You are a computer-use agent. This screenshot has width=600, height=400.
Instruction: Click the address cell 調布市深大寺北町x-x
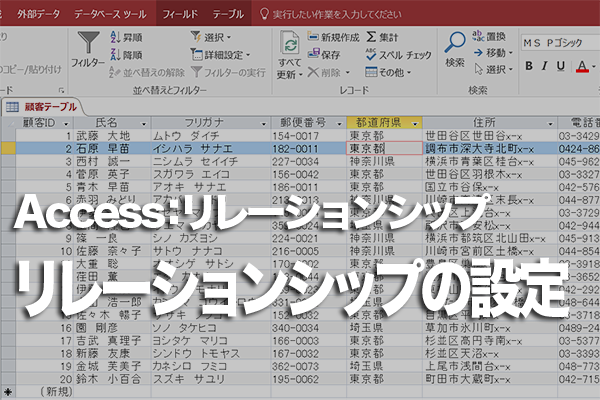[490, 149]
